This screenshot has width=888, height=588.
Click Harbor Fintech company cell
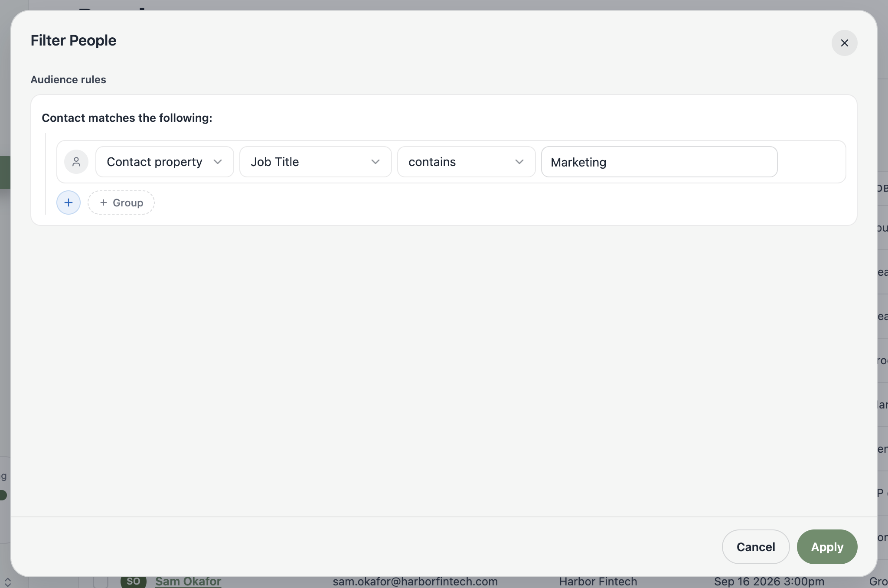[598, 581]
